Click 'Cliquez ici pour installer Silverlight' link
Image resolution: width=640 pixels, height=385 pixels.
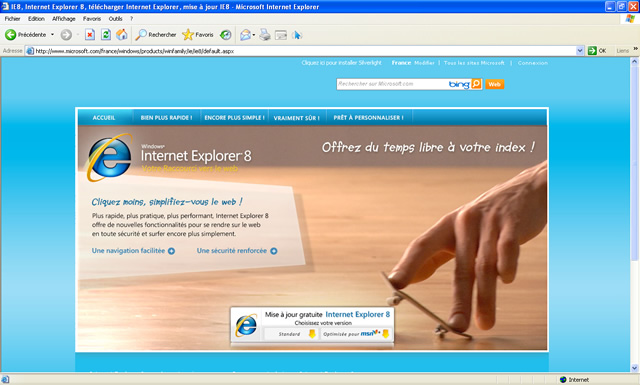(x=341, y=63)
